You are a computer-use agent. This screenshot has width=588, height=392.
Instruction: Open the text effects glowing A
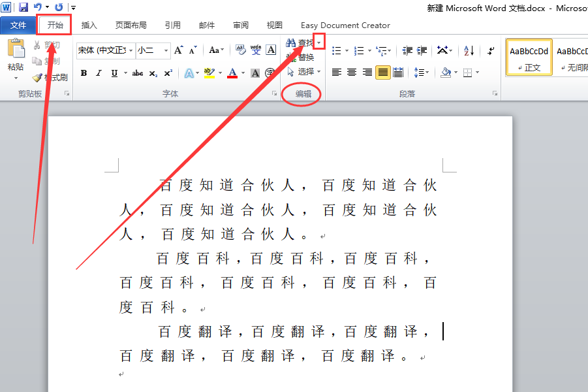(189, 73)
